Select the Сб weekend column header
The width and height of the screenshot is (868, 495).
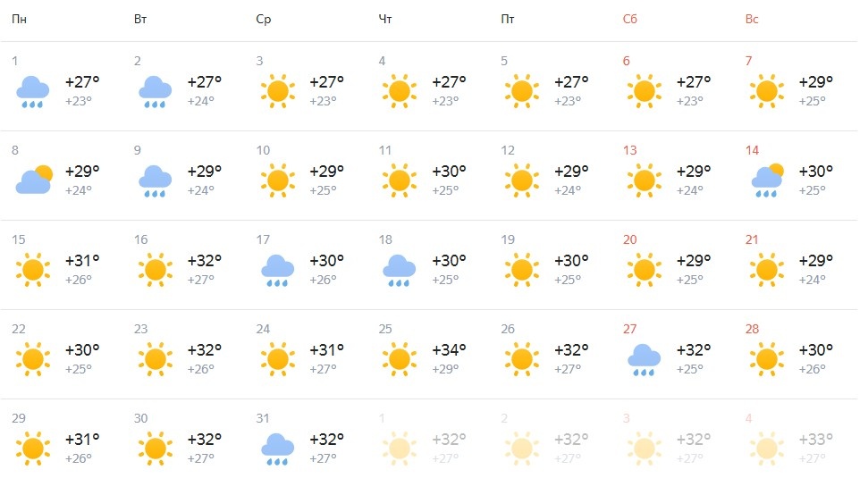(630, 20)
